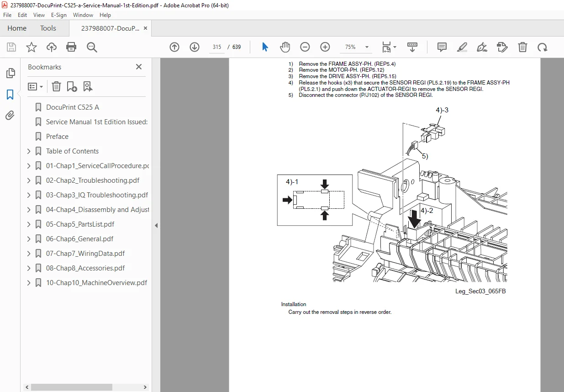Open the Edit menu
Image resolution: width=564 pixels, height=392 pixels.
coord(22,15)
